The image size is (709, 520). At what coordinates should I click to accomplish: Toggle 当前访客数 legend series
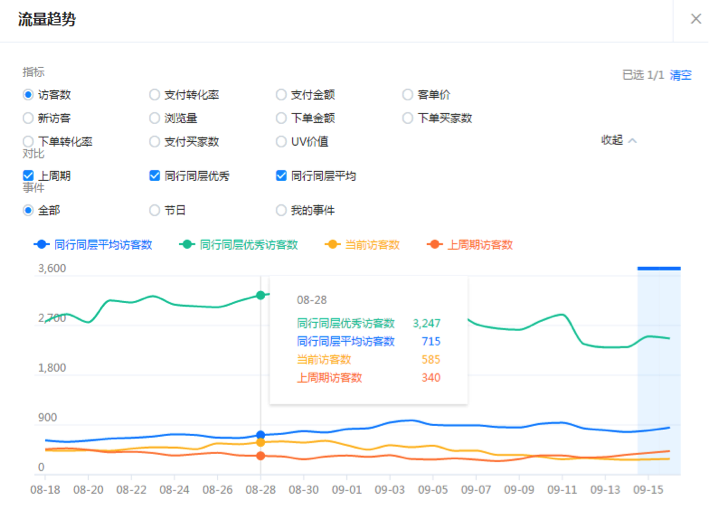[x=364, y=244]
